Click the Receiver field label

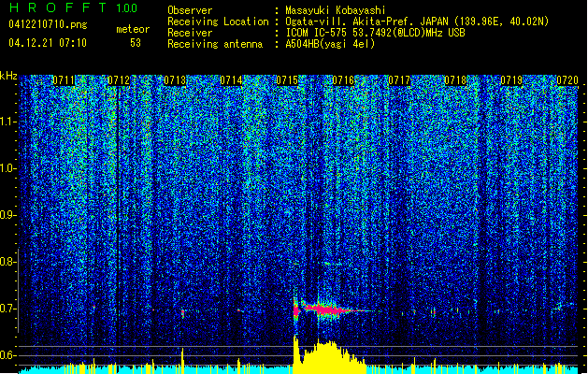click(190, 33)
